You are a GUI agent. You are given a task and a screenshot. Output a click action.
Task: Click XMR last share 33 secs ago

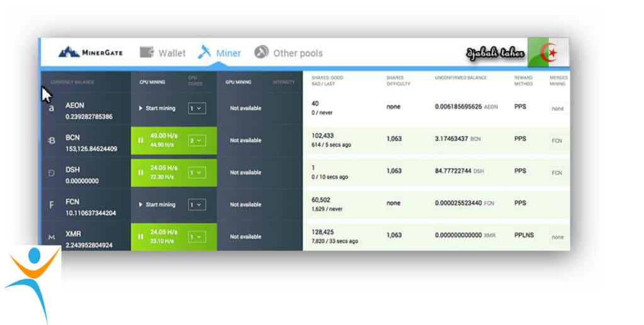click(x=343, y=241)
